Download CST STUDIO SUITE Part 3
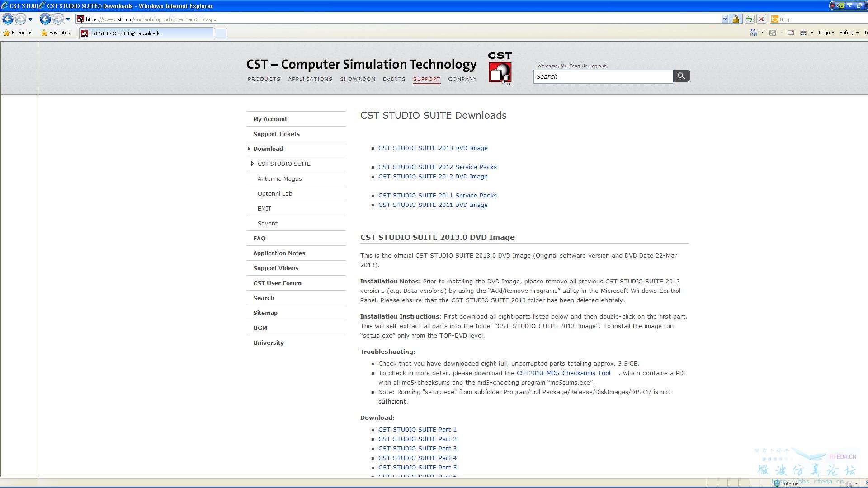868x488 pixels. tap(417, 448)
